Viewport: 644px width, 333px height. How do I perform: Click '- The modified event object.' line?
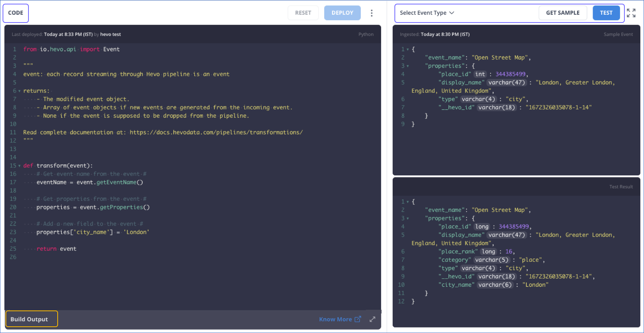point(83,99)
